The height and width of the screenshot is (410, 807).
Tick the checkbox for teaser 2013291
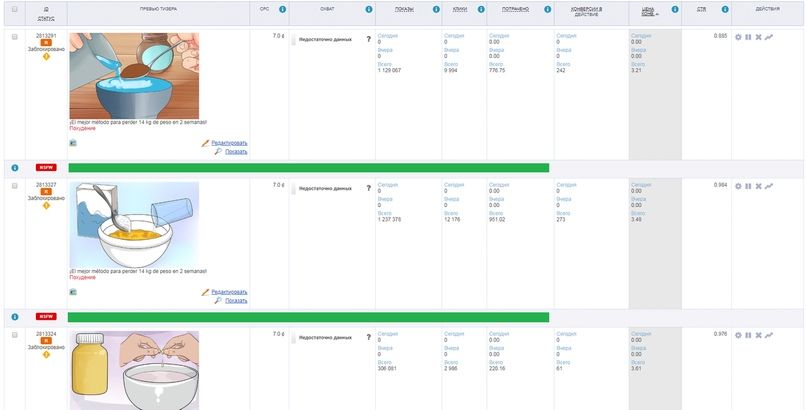click(14, 37)
